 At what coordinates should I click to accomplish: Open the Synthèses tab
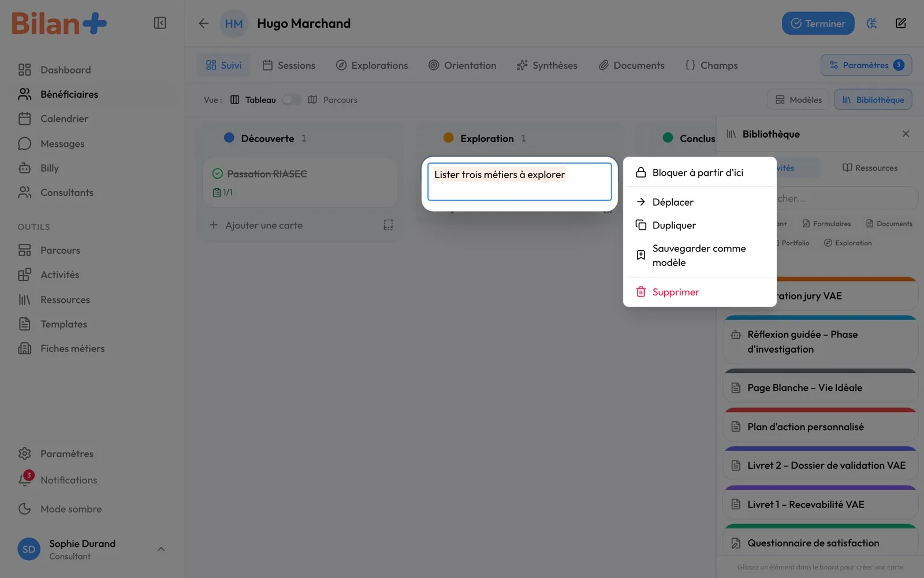click(x=547, y=65)
